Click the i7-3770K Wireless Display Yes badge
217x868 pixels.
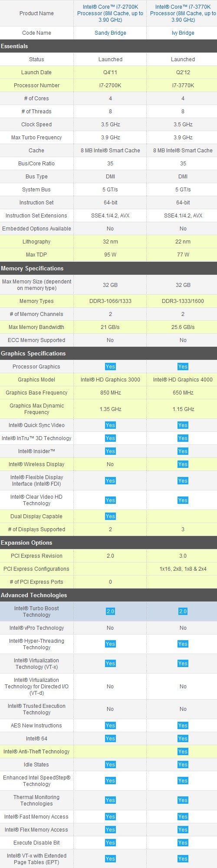(183, 464)
